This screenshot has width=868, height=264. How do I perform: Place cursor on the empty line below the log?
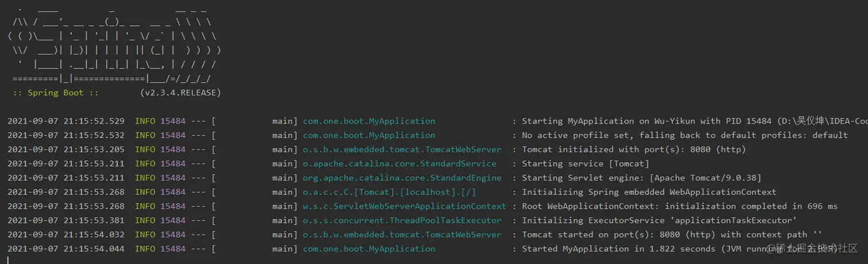coord(434,260)
